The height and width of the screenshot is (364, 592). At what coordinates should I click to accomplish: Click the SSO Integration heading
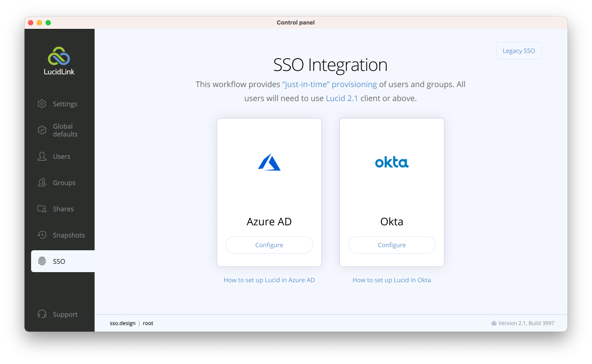tap(331, 65)
